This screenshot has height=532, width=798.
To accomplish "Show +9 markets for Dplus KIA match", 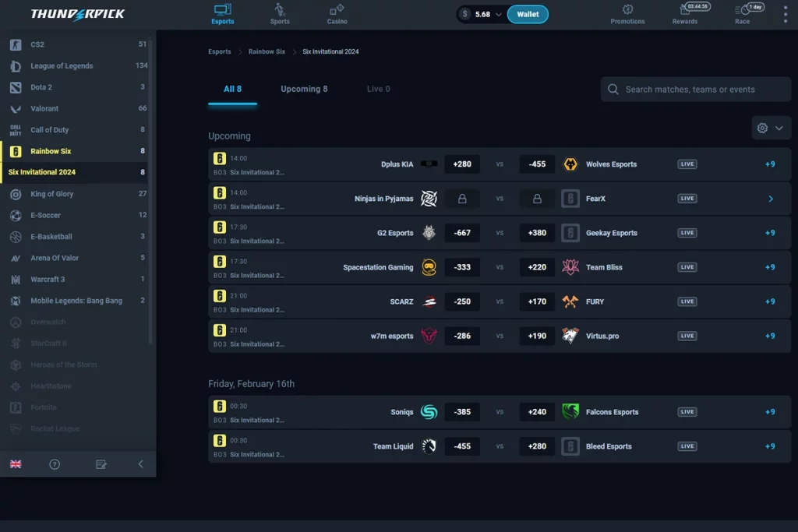I will pos(770,164).
